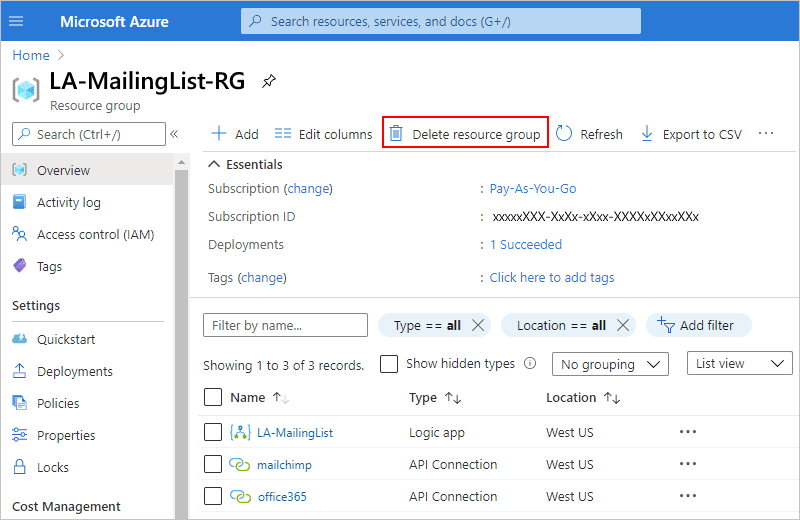
Task: Open the List view dropdown
Action: pos(740,363)
